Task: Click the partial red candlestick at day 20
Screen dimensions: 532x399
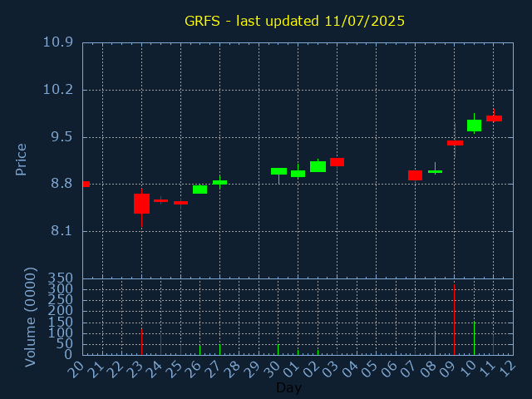Action: 86,185
